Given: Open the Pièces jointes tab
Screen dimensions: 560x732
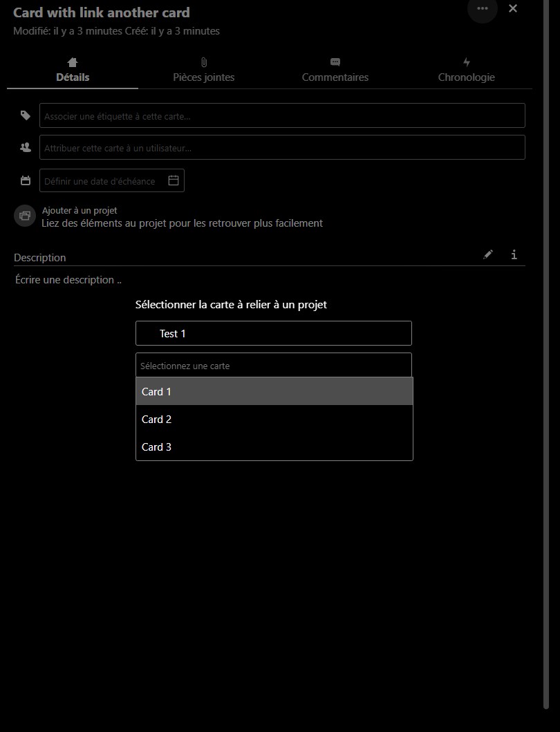Looking at the screenshot, I should click(204, 70).
